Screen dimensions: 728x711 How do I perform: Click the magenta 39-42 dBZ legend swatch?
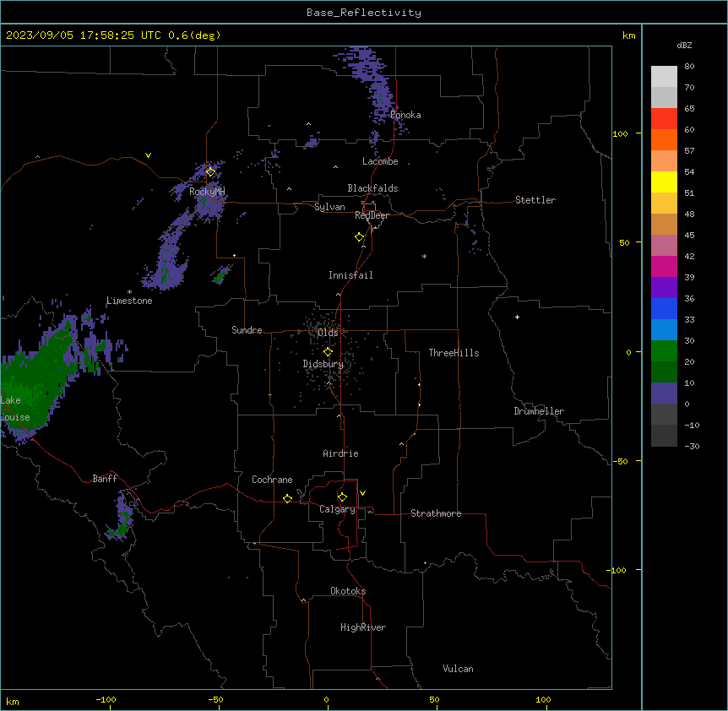664,266
